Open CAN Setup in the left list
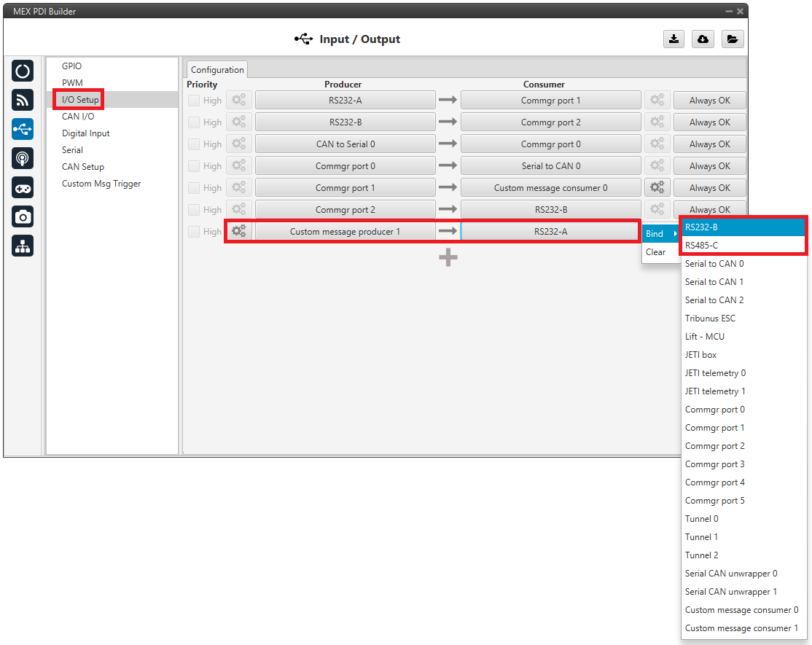Image resolution: width=812 pixels, height=645 pixels. coord(83,167)
